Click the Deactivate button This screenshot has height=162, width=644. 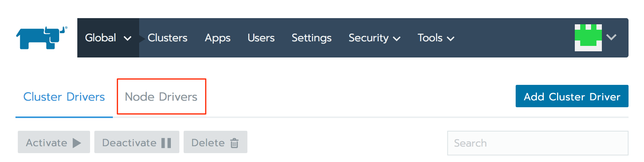coord(136,142)
